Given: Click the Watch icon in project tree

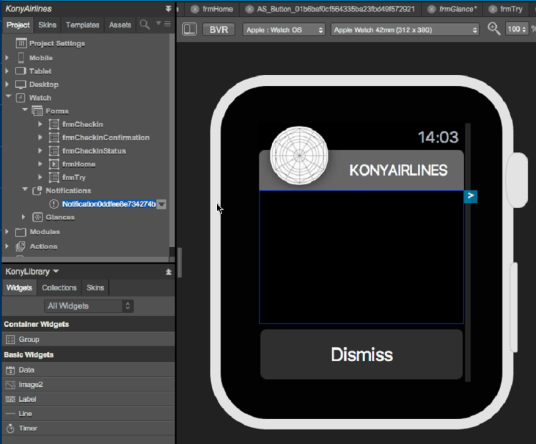Looking at the screenshot, I should (21, 98).
